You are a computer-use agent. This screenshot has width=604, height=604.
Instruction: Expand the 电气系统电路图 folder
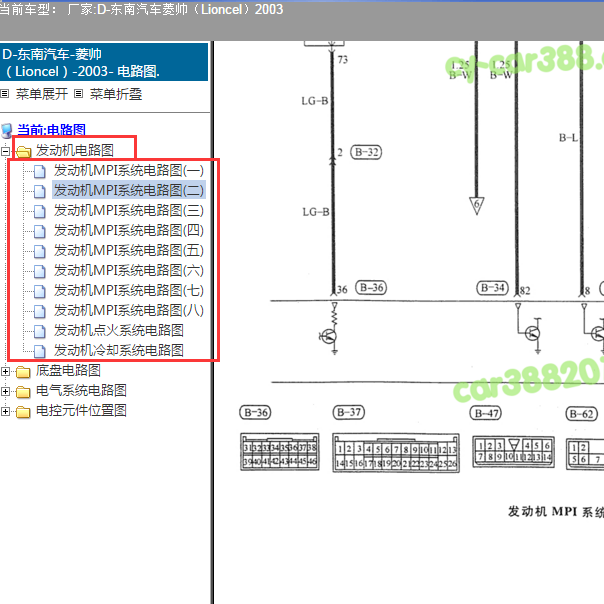(5, 392)
